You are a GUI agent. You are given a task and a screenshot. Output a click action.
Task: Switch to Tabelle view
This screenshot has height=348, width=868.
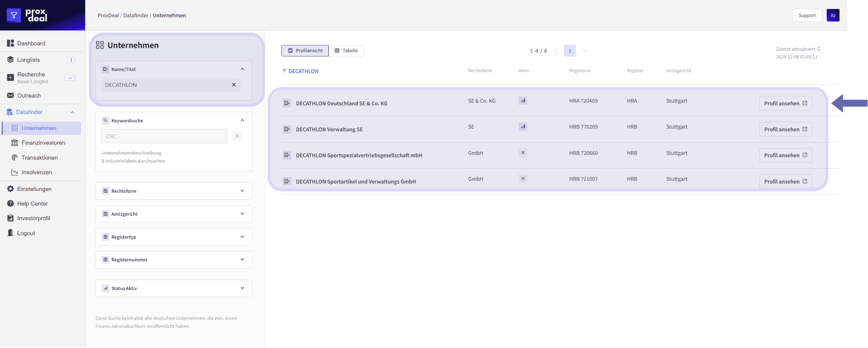[x=346, y=51]
